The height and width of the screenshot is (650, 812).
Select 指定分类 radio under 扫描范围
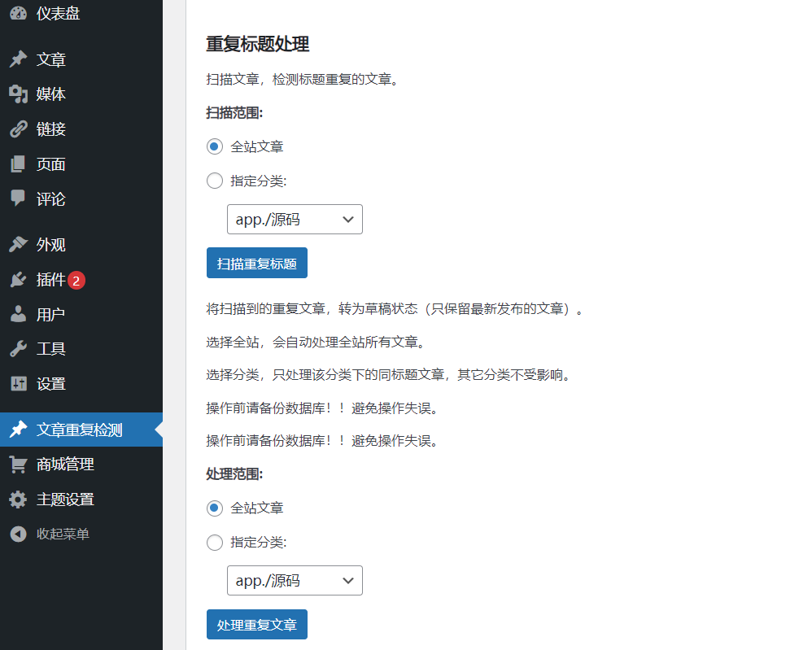click(x=215, y=181)
